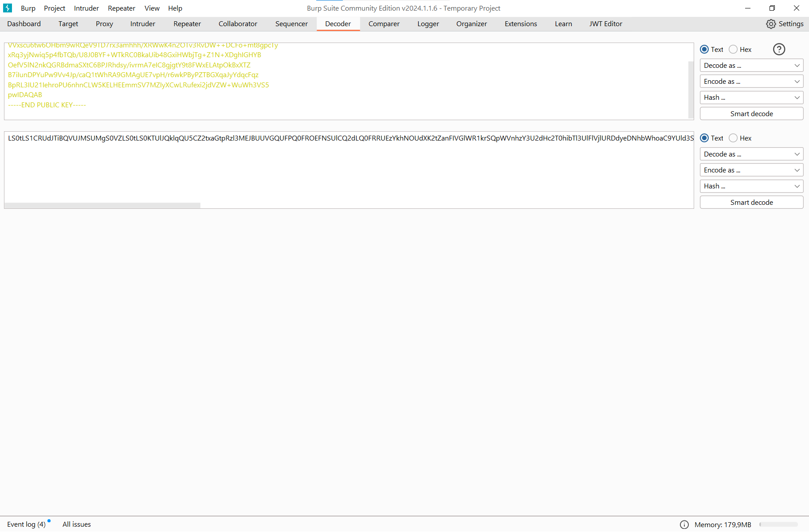Click the top panel vertical scrollbar
The height and width of the screenshot is (532, 809).
pyautogui.click(x=691, y=90)
